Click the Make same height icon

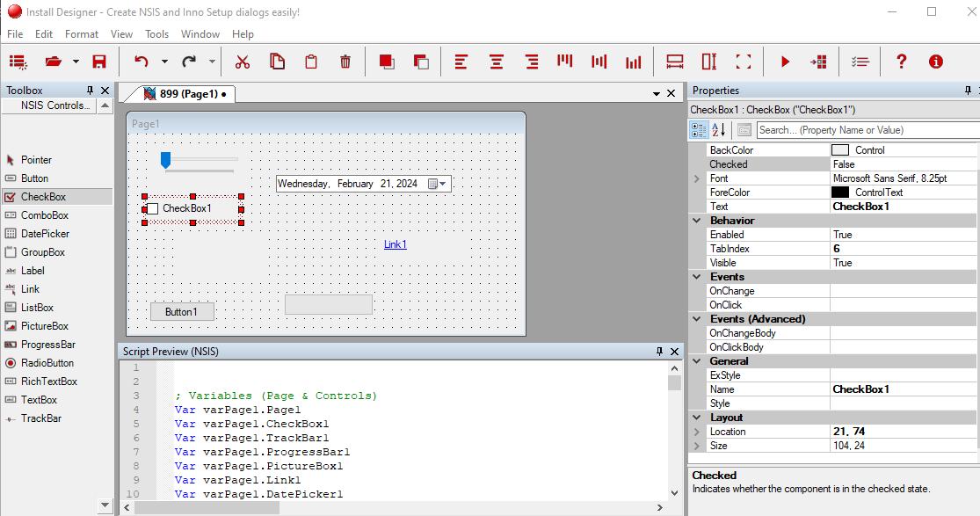click(708, 62)
